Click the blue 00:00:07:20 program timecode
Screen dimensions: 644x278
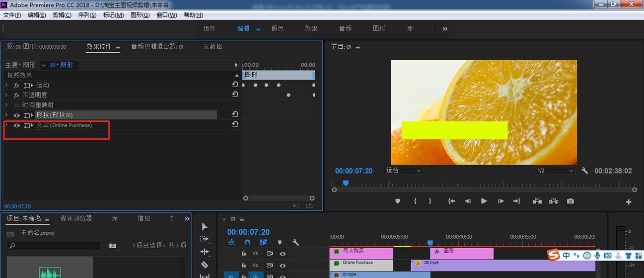click(x=354, y=171)
